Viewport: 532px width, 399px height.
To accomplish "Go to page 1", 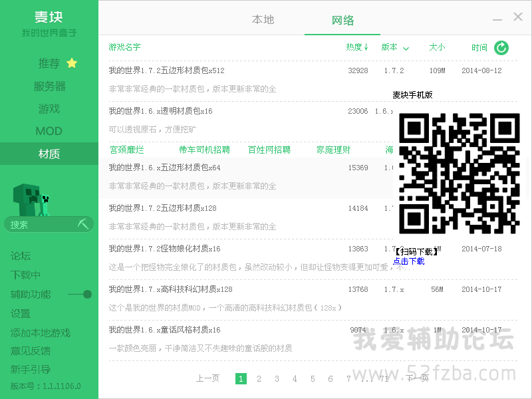I will [x=241, y=378].
